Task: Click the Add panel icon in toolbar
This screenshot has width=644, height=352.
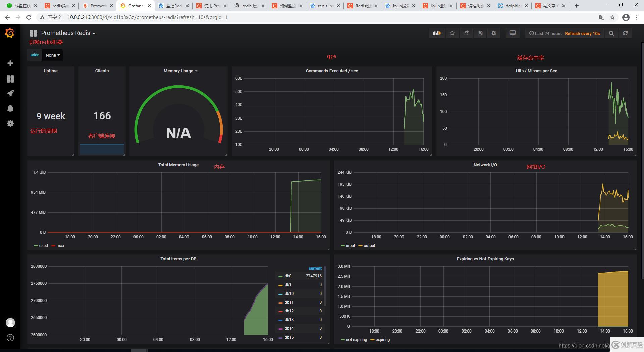Action: pyautogui.click(x=436, y=33)
